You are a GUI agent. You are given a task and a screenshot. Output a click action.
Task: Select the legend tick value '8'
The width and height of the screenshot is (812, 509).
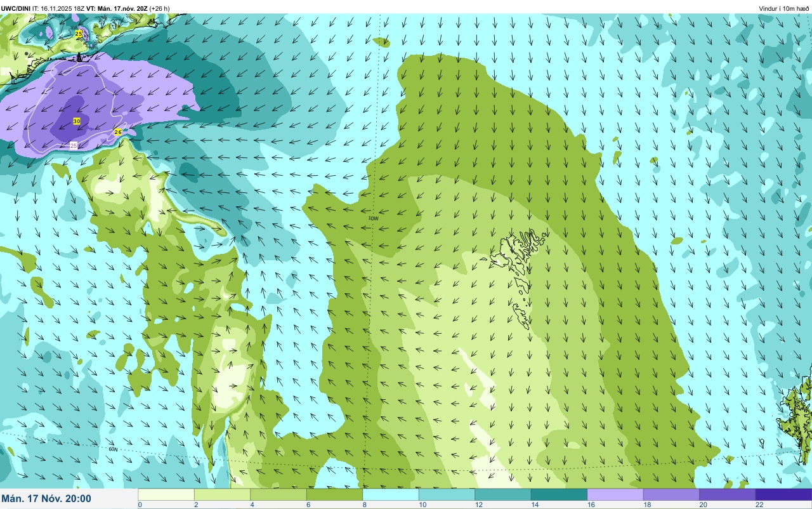point(364,505)
